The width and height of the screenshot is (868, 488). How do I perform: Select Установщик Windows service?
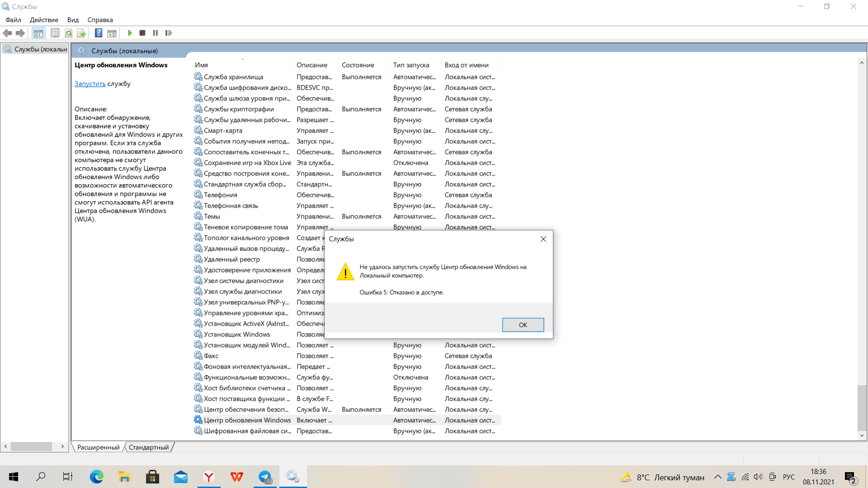tap(259, 334)
